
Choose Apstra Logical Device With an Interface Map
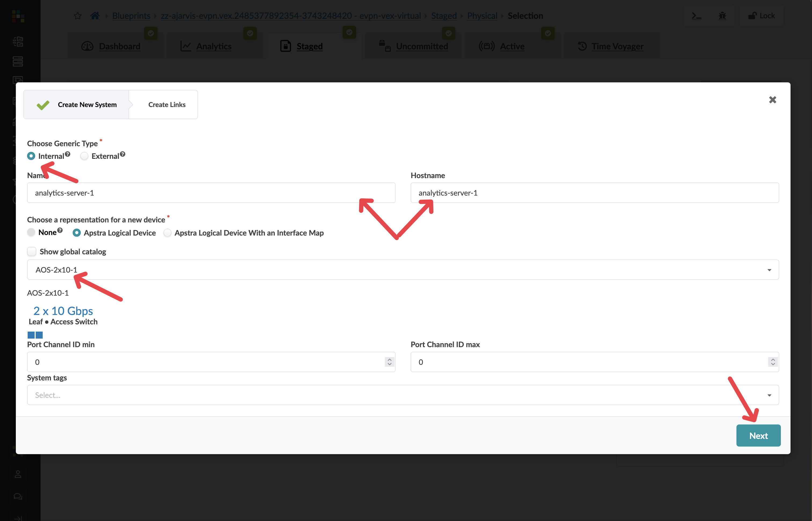pos(167,233)
